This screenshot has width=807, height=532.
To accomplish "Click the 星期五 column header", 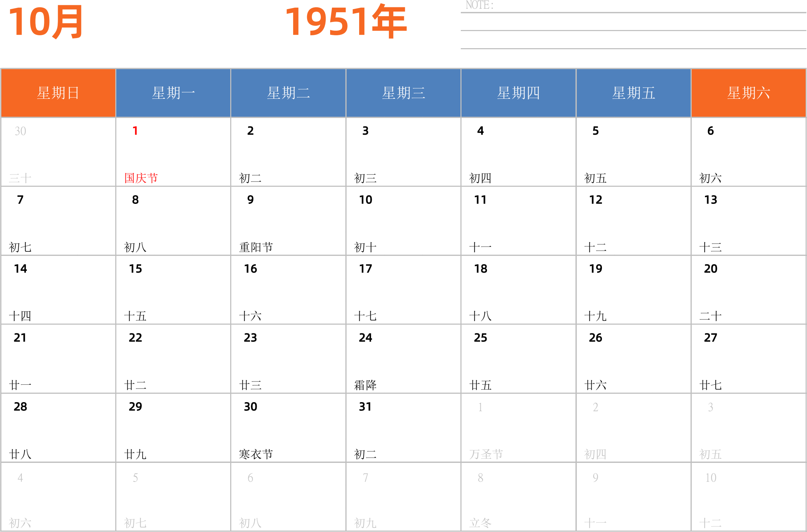I will pyautogui.click(x=633, y=93).
